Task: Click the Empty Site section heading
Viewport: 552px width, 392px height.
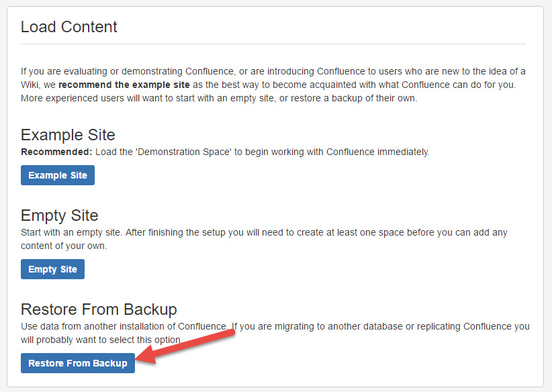Action: [x=60, y=215]
